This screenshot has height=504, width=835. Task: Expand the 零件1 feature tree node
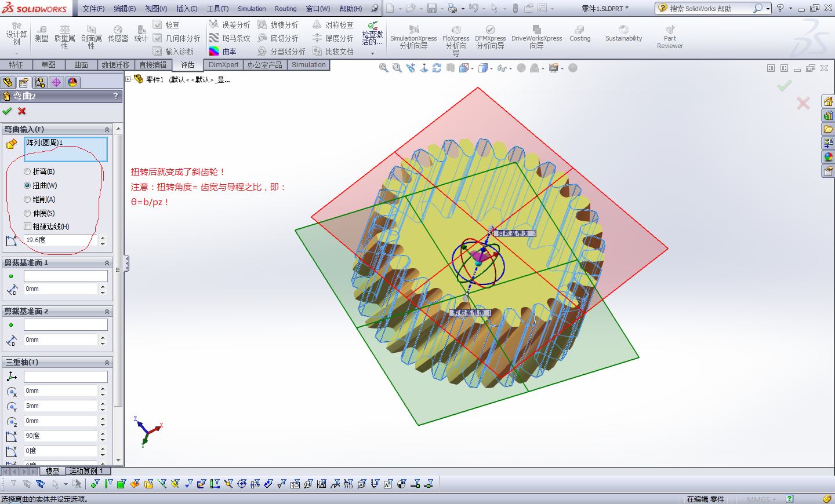pyautogui.click(x=128, y=79)
